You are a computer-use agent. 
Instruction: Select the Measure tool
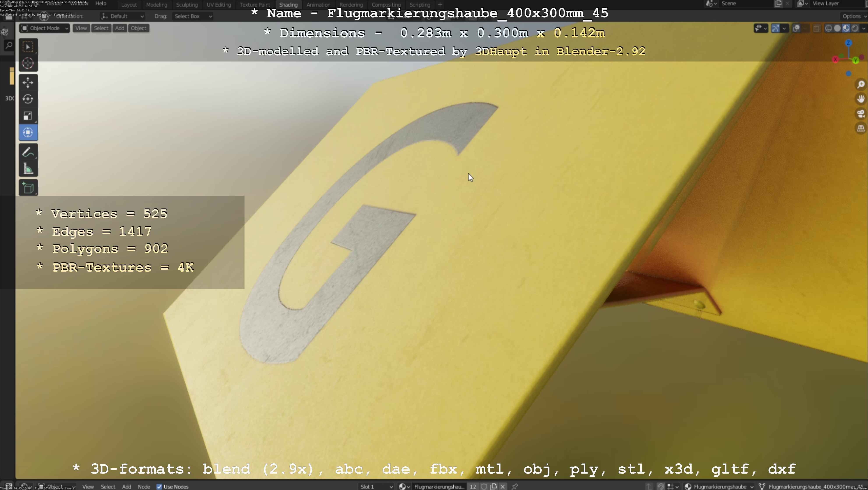(x=28, y=169)
